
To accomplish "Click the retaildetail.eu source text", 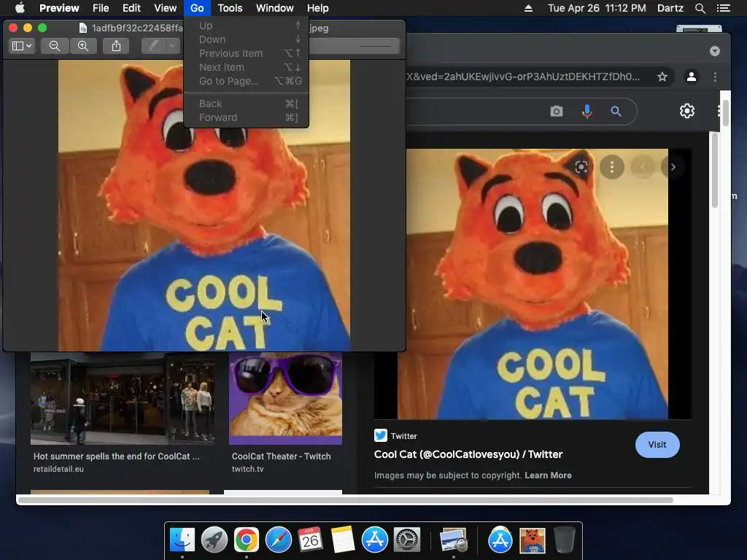I will (x=58, y=469).
